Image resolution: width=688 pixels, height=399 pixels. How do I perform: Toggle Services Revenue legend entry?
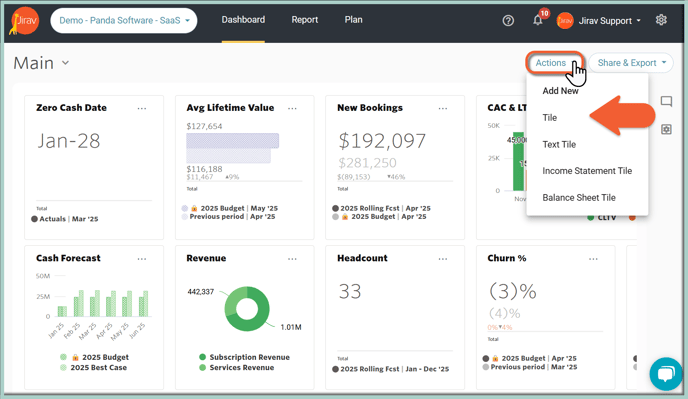pyautogui.click(x=236, y=368)
